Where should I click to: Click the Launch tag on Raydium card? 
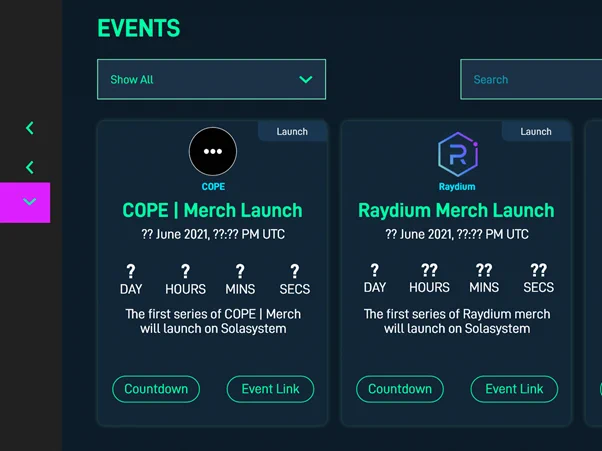pos(536,132)
